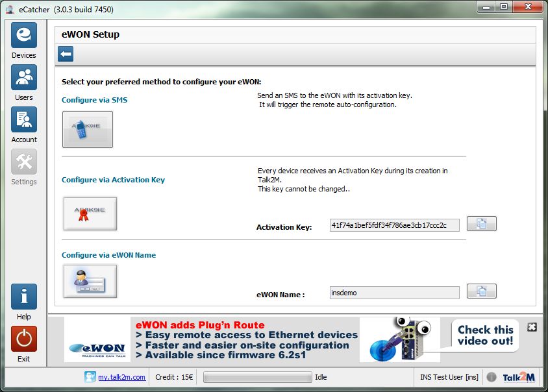Click the Activation Key text field
This screenshot has height=392, width=548.
(395, 225)
